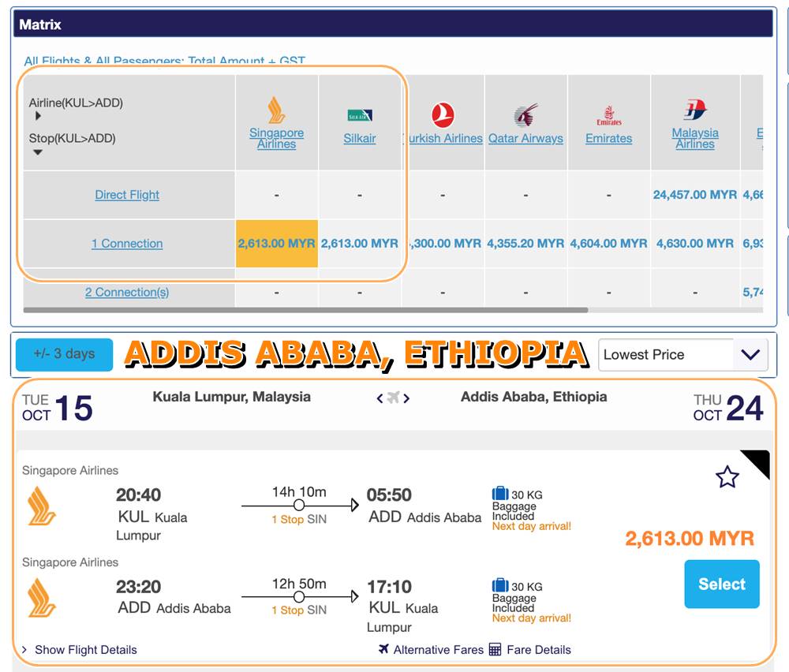Select Malaysia Airlines 4,630.00 MYR fare cell
Screen dimensions: 789x672
click(x=695, y=244)
